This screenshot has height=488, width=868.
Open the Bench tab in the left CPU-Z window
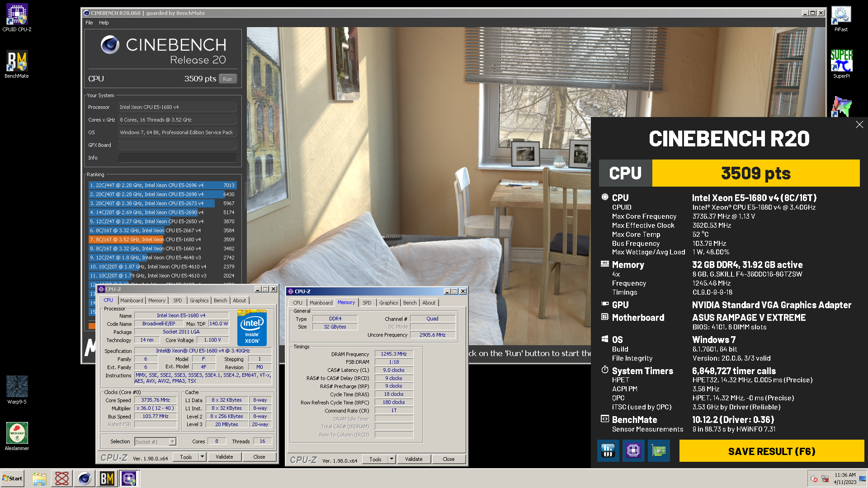[221, 300]
